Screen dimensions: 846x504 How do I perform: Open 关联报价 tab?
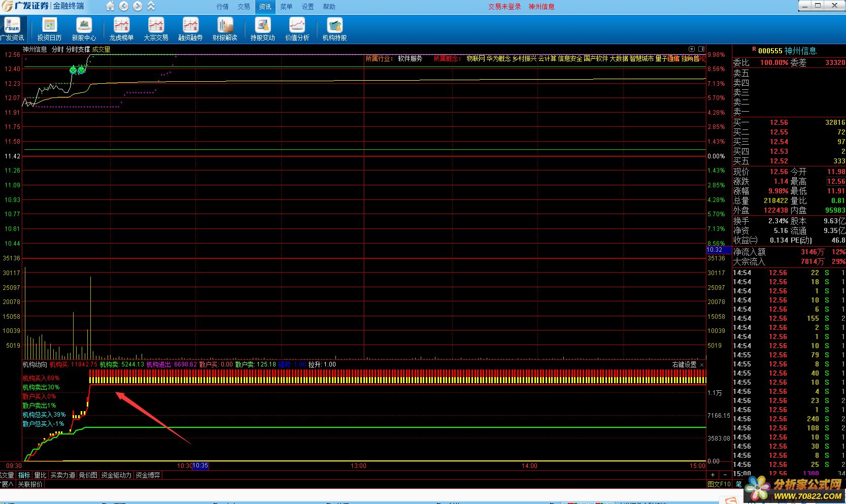[x=30, y=484]
